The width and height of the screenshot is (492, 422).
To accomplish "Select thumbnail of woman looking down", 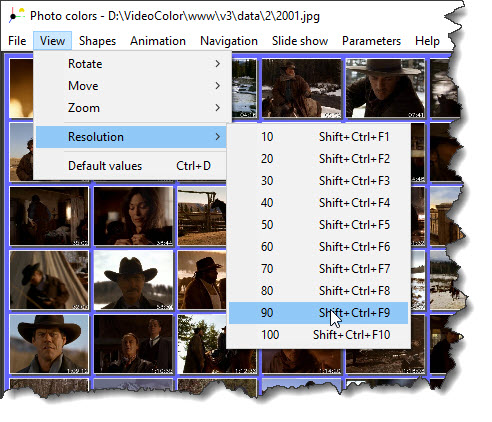I will (133, 216).
